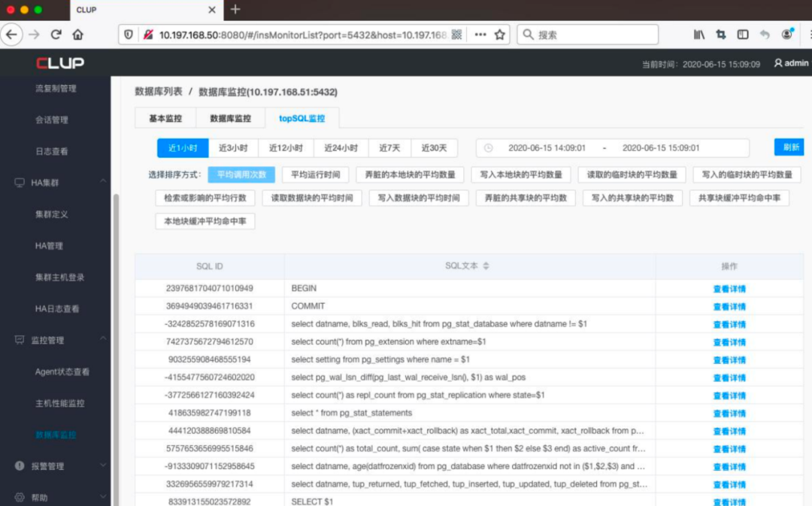Sort by 共享块缓冲平均命中率
Screen dimensions: 812x506
pyautogui.click(x=739, y=198)
